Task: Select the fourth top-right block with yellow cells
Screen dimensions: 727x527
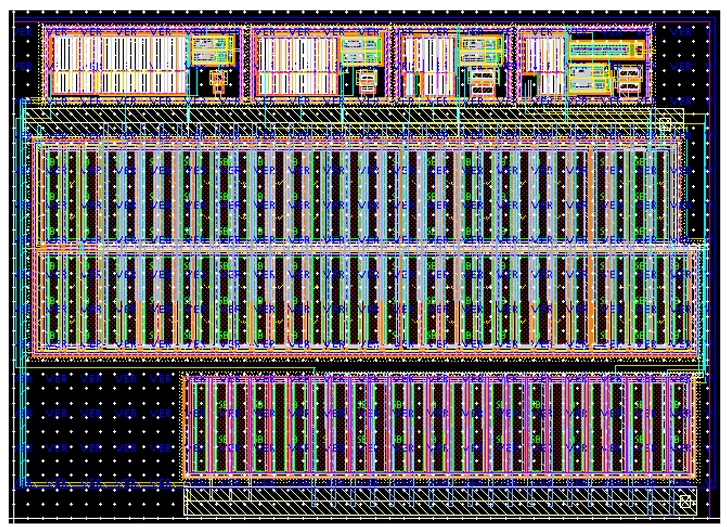Action: [x=583, y=62]
